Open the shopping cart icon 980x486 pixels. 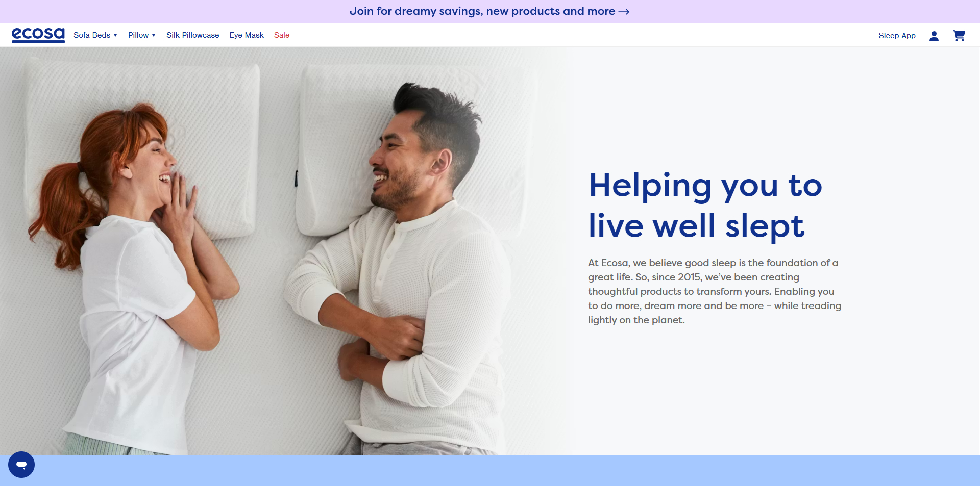coord(959,36)
